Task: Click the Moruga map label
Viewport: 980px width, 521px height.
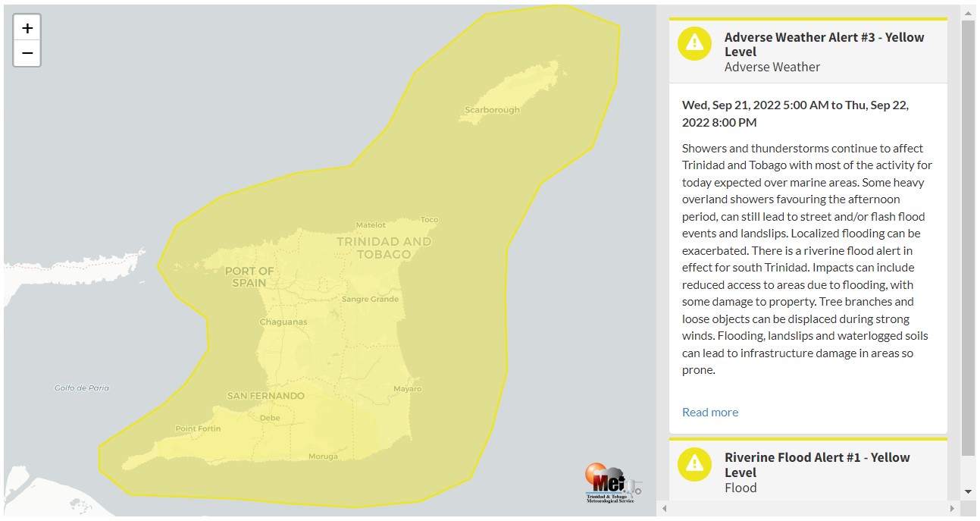Action: click(323, 457)
